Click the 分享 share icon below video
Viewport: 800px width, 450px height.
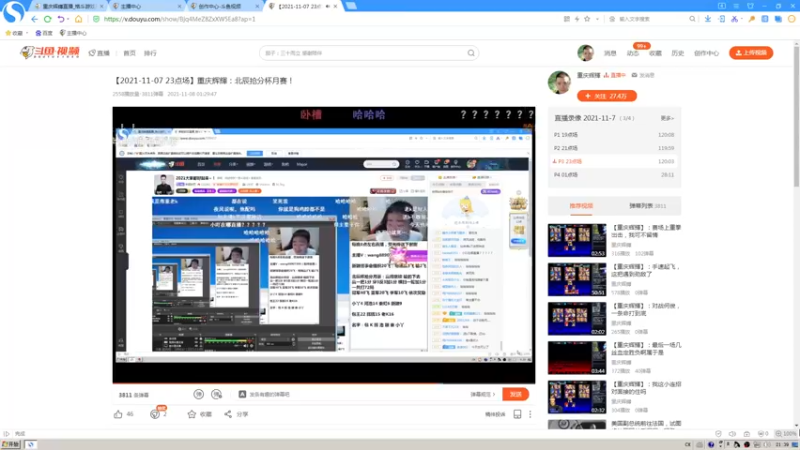pos(228,414)
